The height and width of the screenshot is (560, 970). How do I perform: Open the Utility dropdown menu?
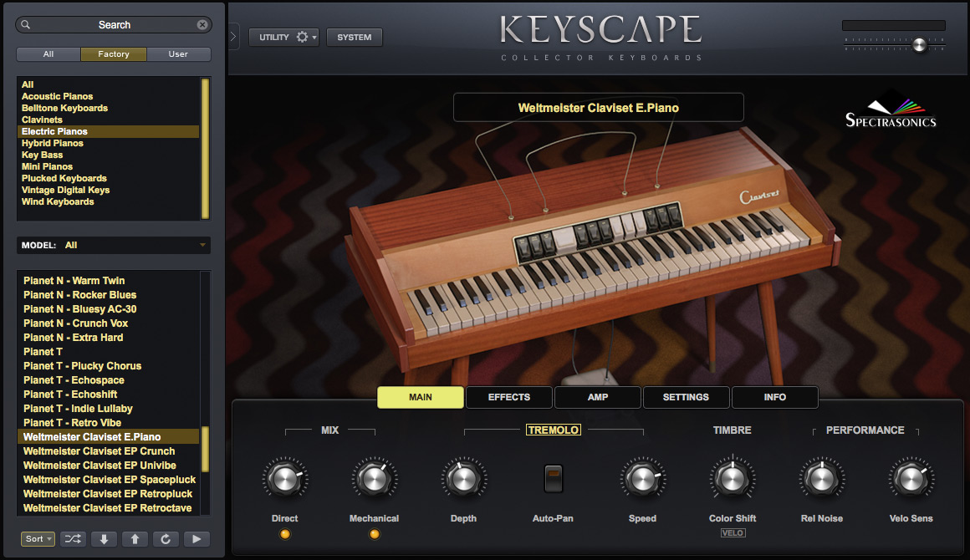283,38
